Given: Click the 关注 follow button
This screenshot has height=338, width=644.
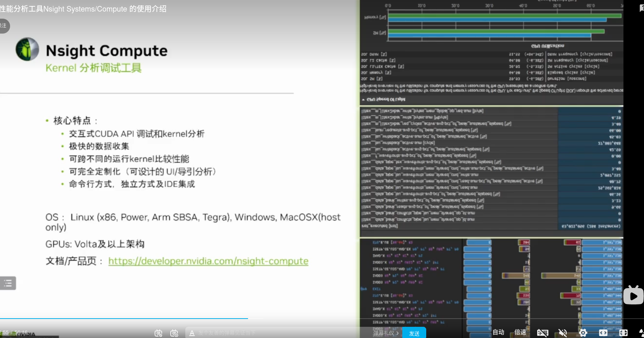Looking at the screenshot, I should [4, 26].
